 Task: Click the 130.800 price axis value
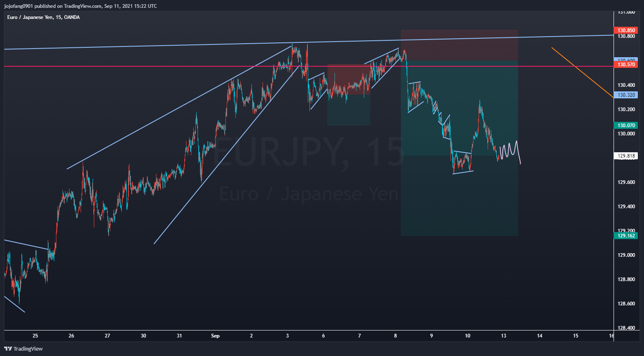[x=626, y=36]
